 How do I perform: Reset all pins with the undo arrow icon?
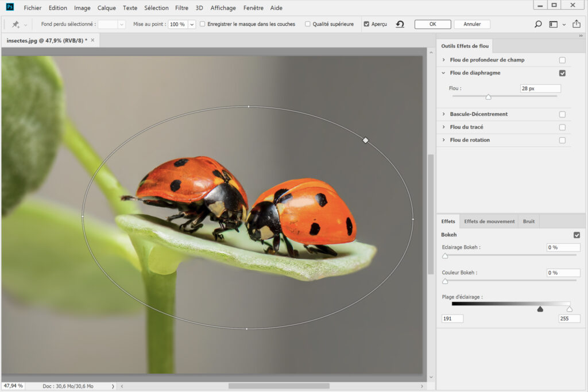(x=400, y=24)
